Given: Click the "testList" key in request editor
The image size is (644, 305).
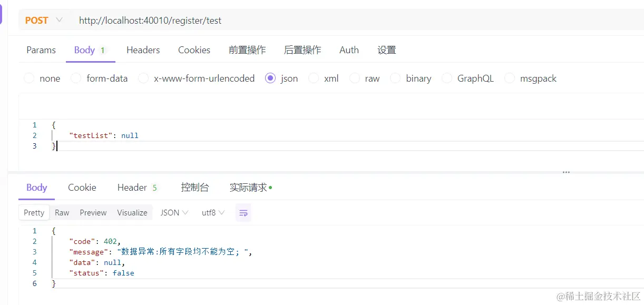Looking at the screenshot, I should (91, 135).
